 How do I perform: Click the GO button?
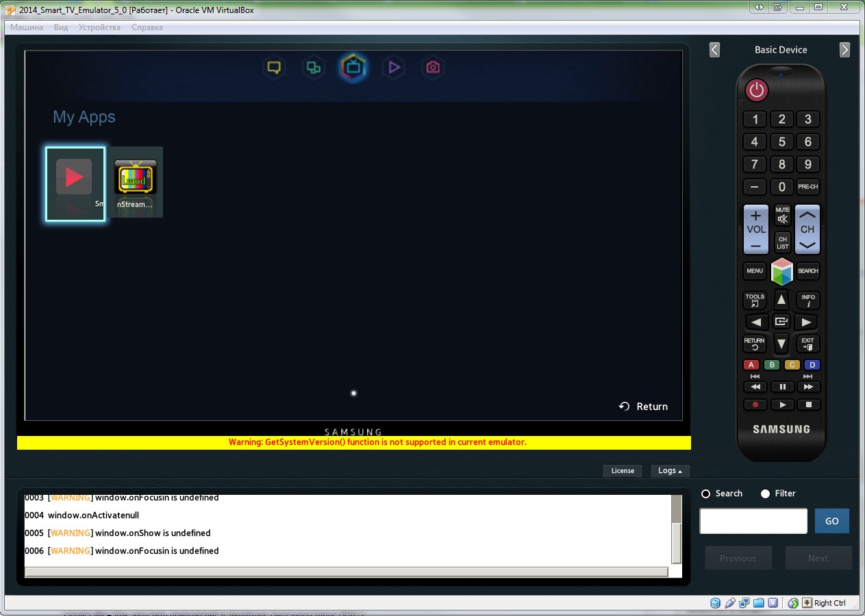coord(831,521)
